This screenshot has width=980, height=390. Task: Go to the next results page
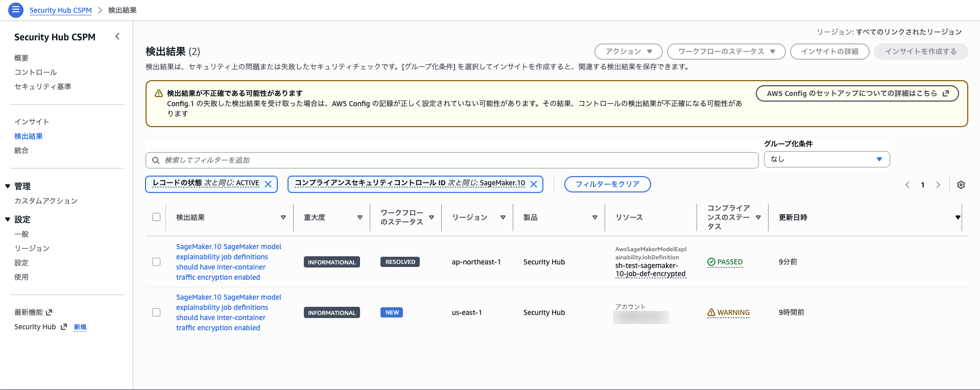[938, 185]
